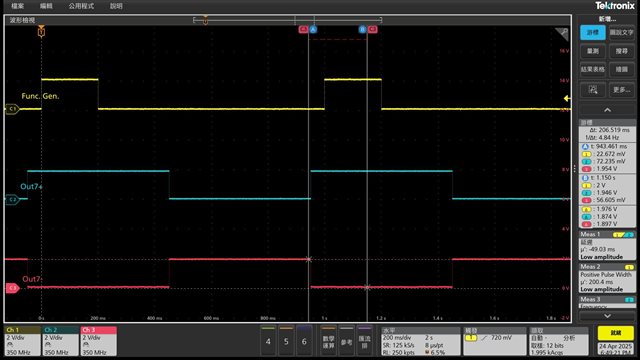Expand results list with down chevron
The width and height of the screenshot is (640, 360).
(607, 316)
